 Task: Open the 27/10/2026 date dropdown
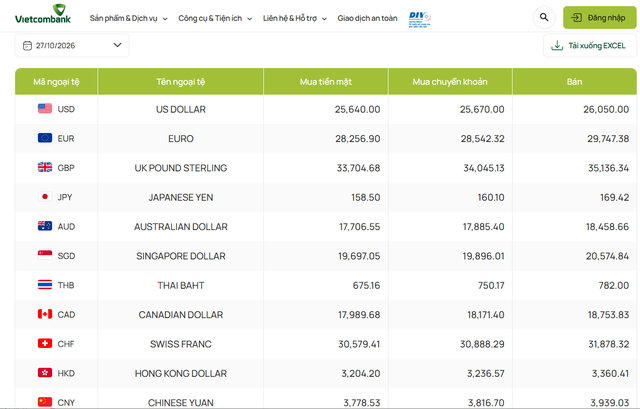(x=72, y=45)
